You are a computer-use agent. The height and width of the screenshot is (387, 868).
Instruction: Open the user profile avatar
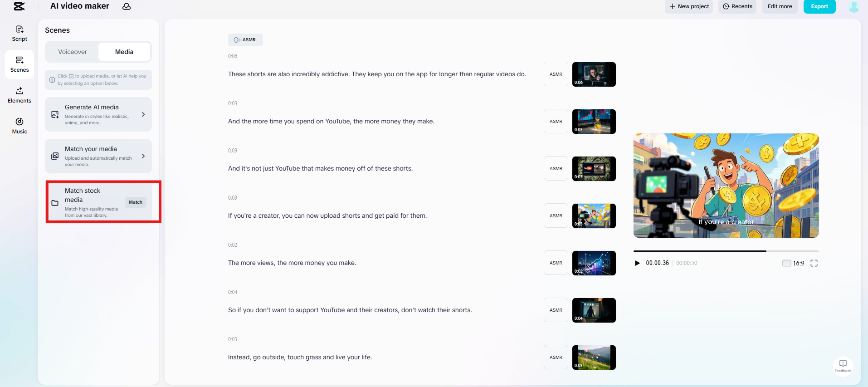pos(854,6)
